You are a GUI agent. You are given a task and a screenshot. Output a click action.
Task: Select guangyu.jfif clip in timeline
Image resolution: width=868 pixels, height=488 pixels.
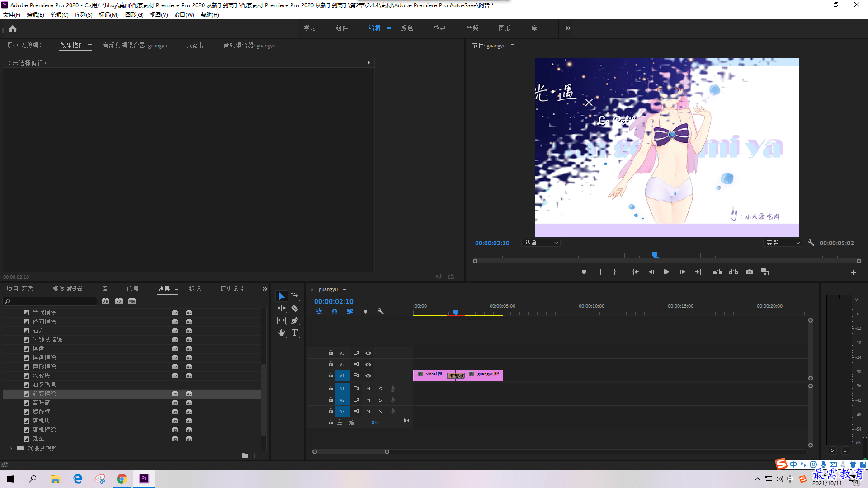tap(484, 375)
